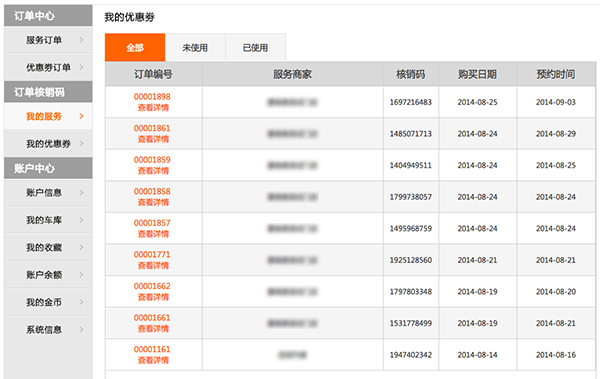Click appointment date 2014-09-03
The width and height of the screenshot is (600, 379).
pos(556,102)
